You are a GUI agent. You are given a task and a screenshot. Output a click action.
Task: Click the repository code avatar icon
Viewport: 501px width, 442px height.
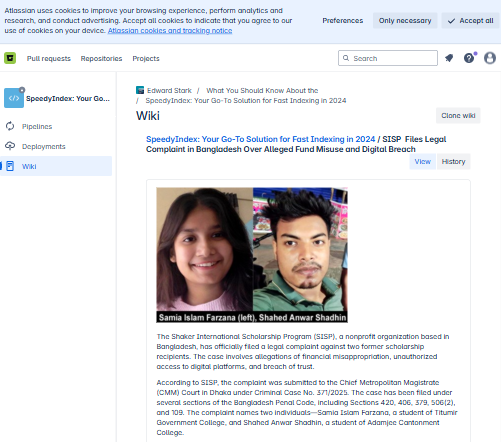[14, 98]
